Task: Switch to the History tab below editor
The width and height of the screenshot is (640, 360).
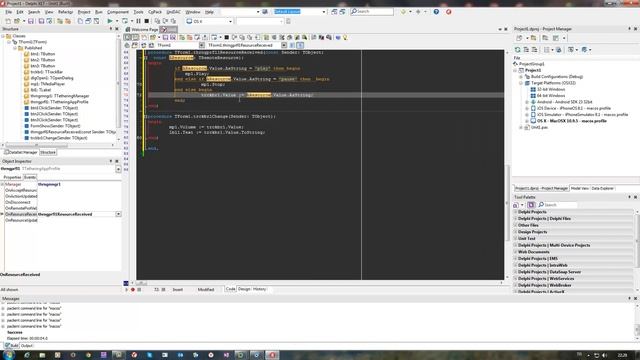Action: click(259, 289)
